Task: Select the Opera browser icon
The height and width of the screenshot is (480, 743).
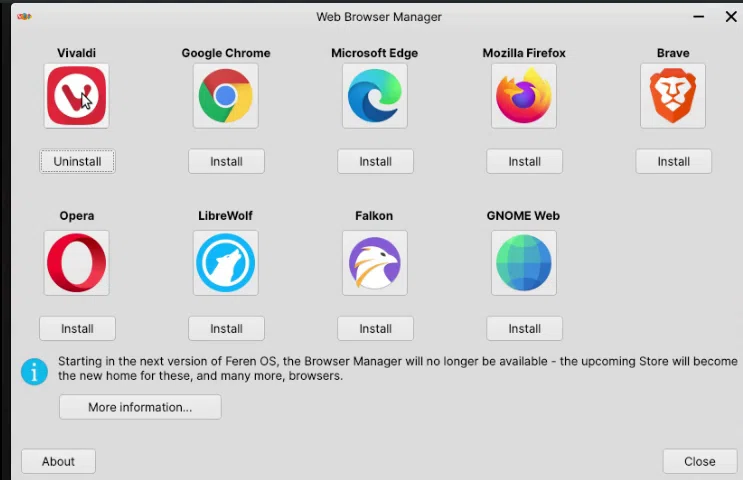Action: (x=76, y=263)
